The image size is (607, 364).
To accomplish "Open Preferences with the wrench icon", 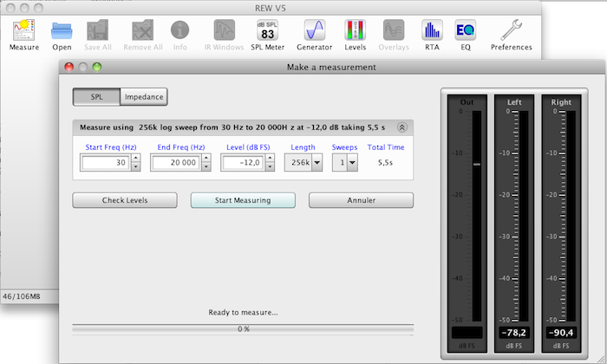I will tap(512, 36).
